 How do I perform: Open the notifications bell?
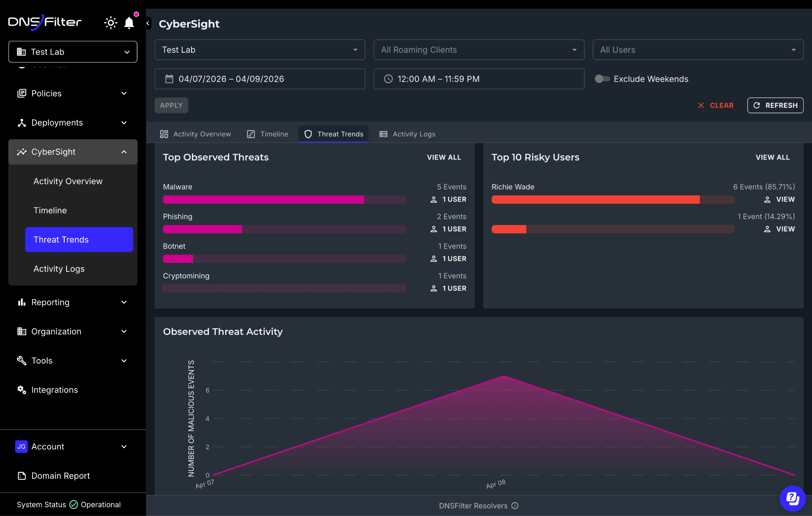point(129,23)
